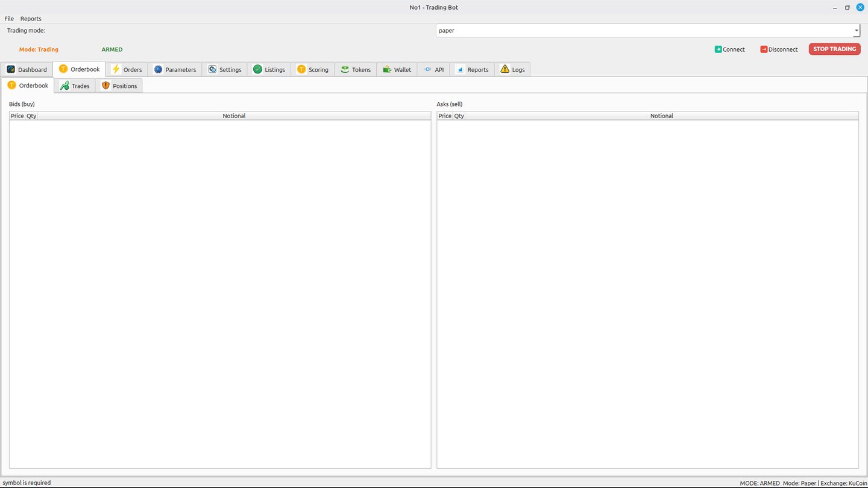Viewport: 868px width, 488px height.
Task: Click the Asks Qty column header
Action: 459,116
